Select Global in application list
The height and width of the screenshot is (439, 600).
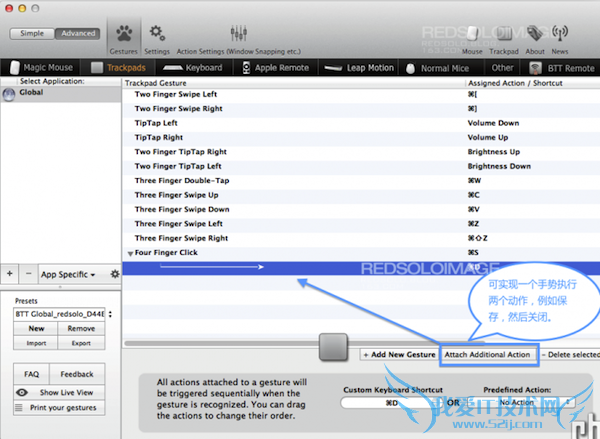pyautogui.click(x=61, y=94)
